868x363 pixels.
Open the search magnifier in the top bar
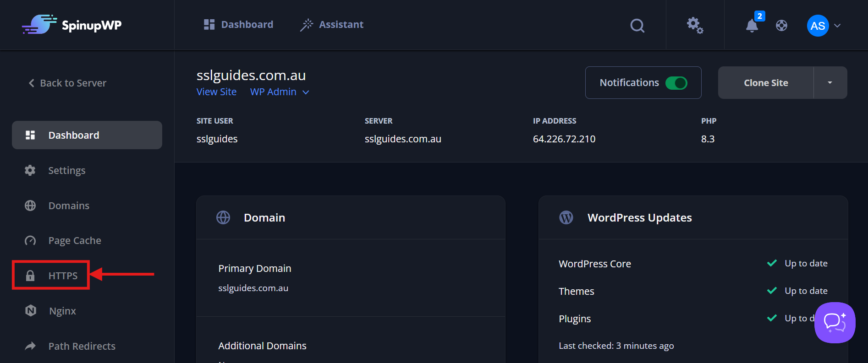click(x=637, y=25)
